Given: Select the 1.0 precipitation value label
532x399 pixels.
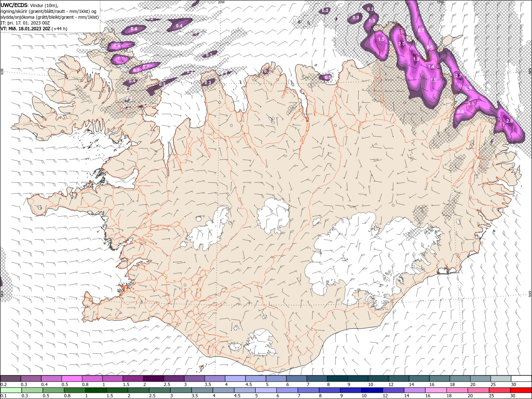Looking at the screenshot, I should click(434, 80).
